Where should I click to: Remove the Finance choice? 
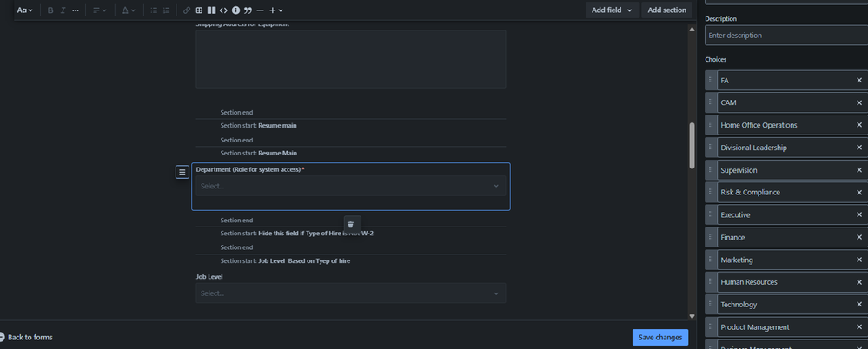[x=859, y=237]
